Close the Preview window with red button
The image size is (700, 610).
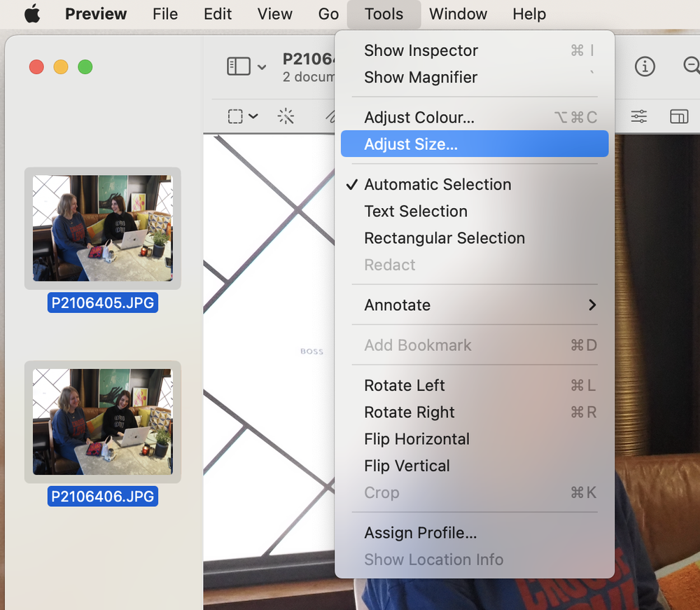36,67
